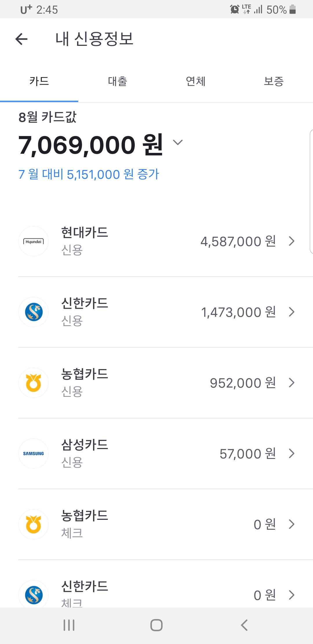Switch to the 대출 tab
Viewport: 313px width, 644px height.
117,81
